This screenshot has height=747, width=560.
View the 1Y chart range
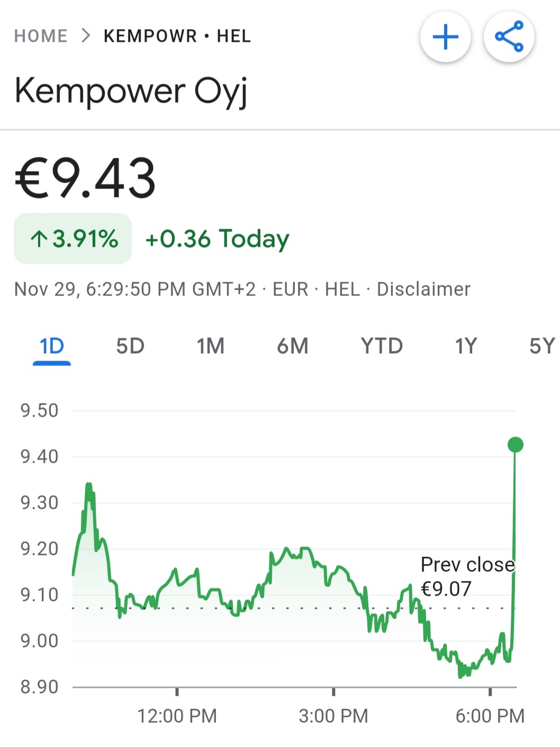pos(466,346)
